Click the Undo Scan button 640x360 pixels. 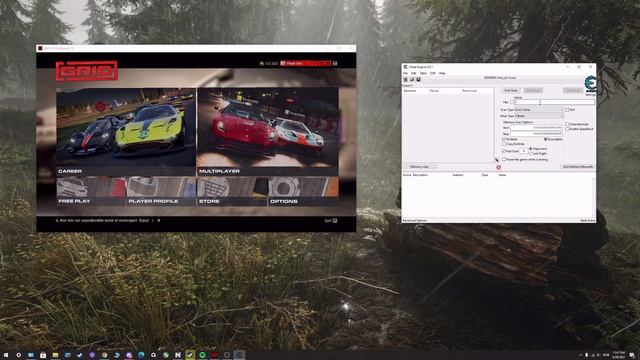(x=573, y=90)
